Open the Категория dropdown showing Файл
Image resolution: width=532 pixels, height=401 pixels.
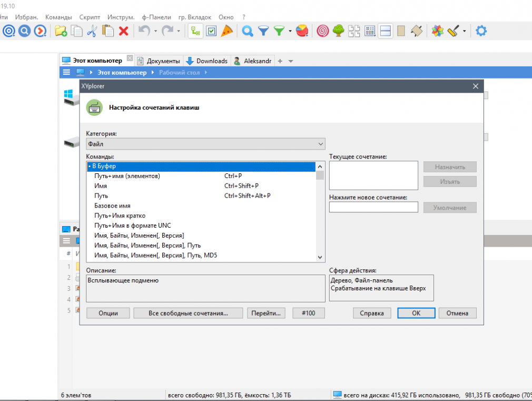[205, 144]
